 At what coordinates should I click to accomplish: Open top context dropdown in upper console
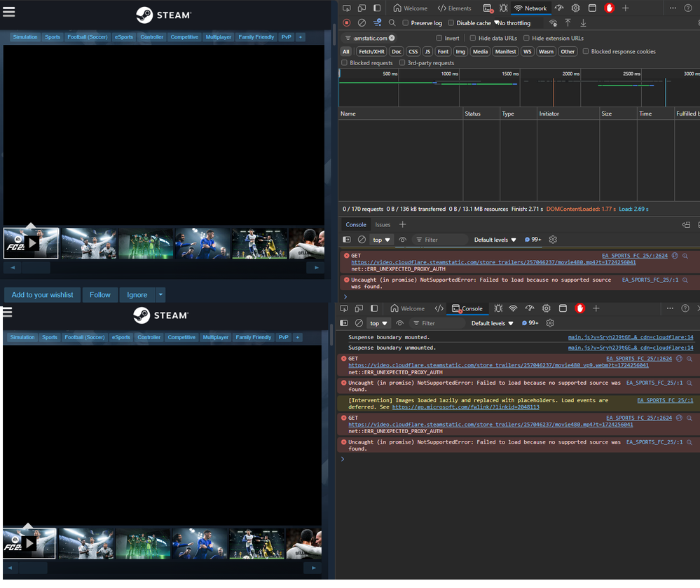coord(380,240)
